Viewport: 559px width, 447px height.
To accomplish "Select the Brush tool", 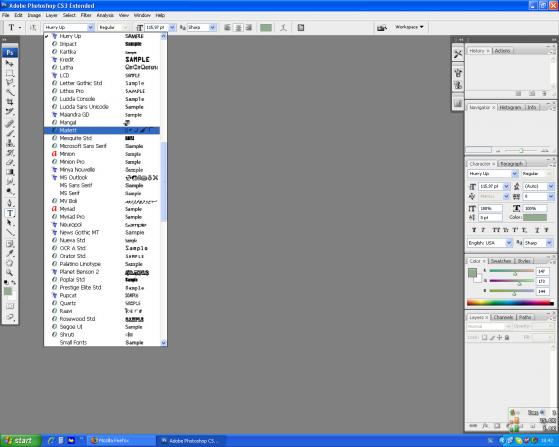I will [10, 133].
